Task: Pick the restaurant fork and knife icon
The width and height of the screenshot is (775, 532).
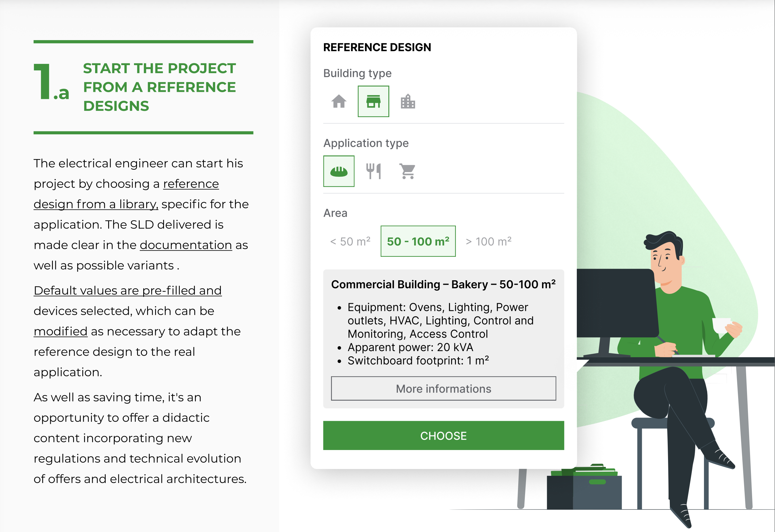Action: click(x=373, y=171)
